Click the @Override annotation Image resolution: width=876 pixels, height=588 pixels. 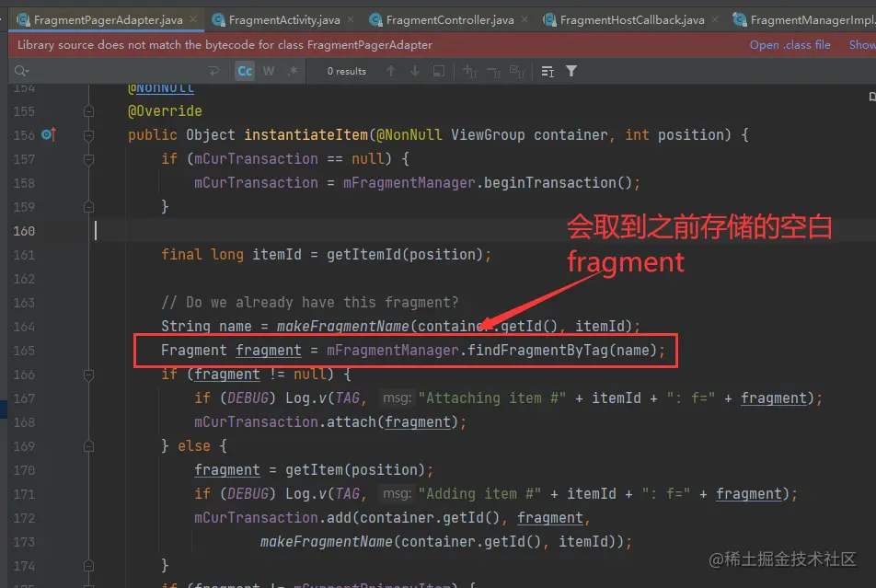[x=165, y=111]
